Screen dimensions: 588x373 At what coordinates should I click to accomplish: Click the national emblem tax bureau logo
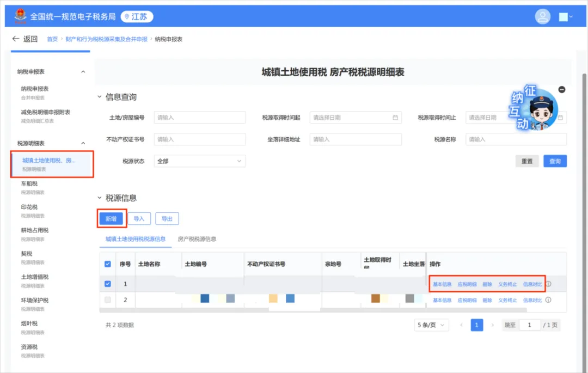tap(21, 16)
